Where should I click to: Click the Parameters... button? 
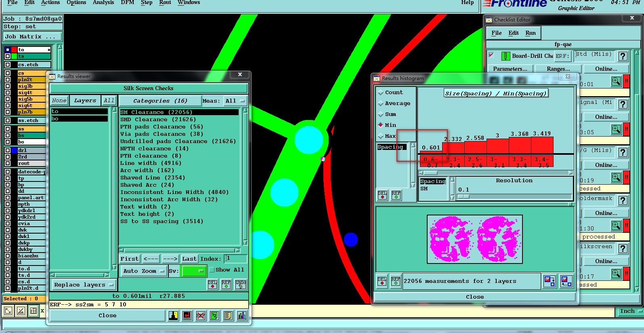tap(510, 69)
